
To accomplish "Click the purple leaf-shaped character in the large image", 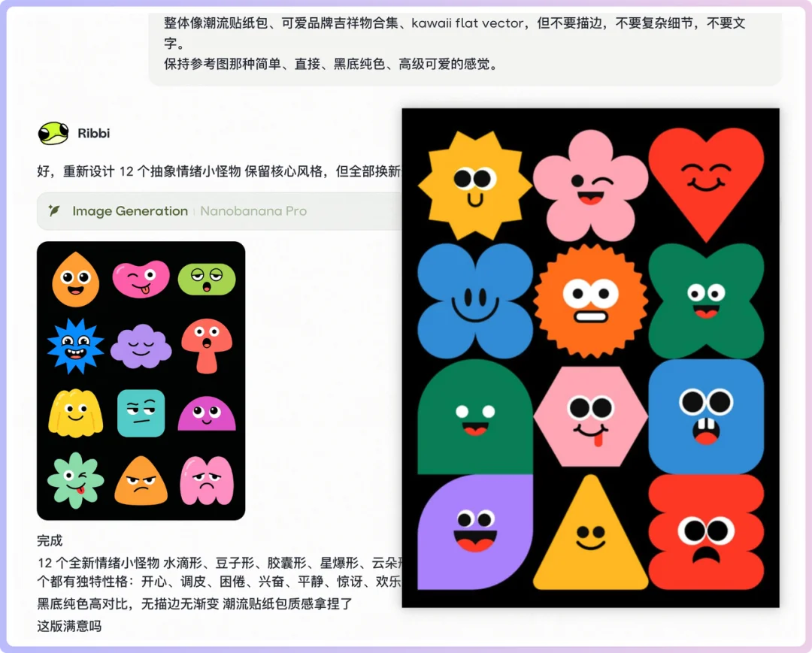I will [x=475, y=532].
